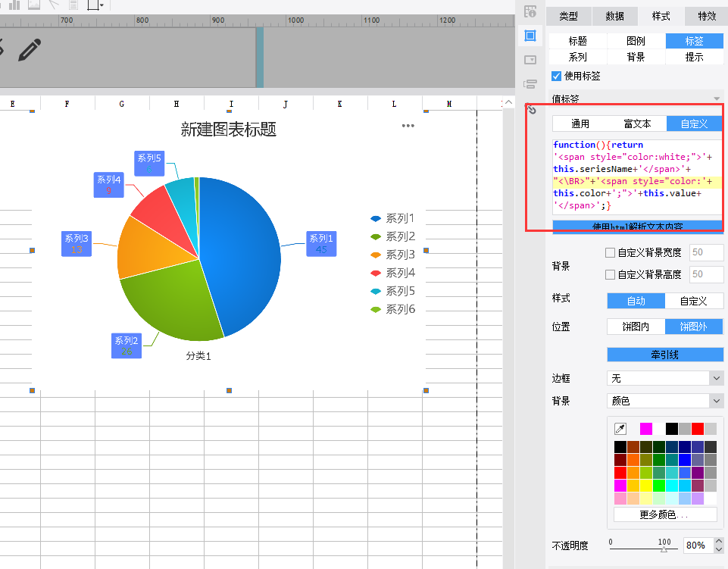Image resolution: width=728 pixels, height=569 pixels.
Task: Click the 更多颜色 button
Action: [665, 514]
